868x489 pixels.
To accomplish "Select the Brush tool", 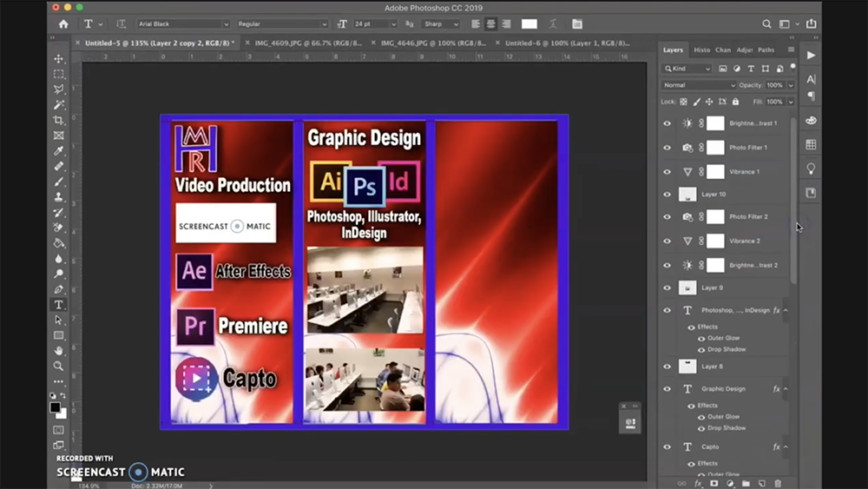I will (59, 182).
